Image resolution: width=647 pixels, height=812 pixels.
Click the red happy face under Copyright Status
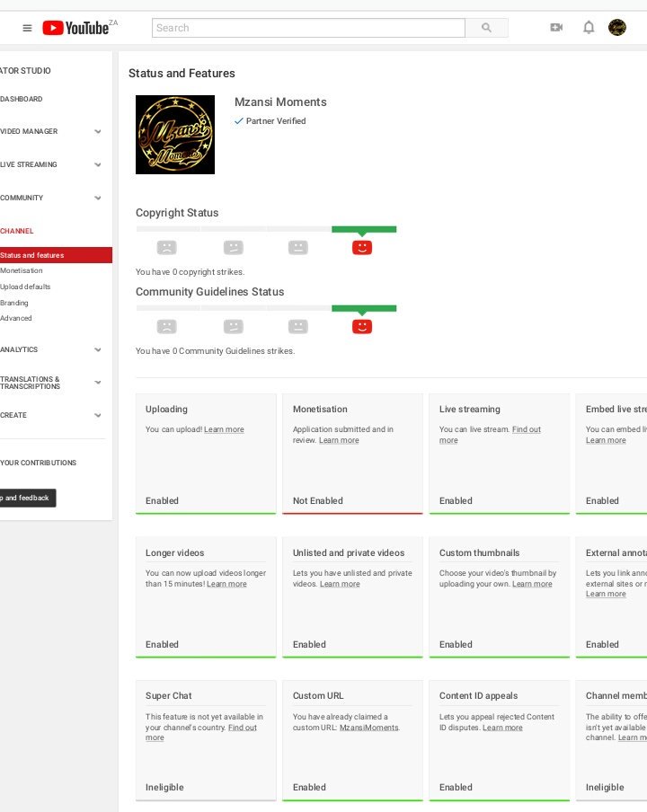362,248
